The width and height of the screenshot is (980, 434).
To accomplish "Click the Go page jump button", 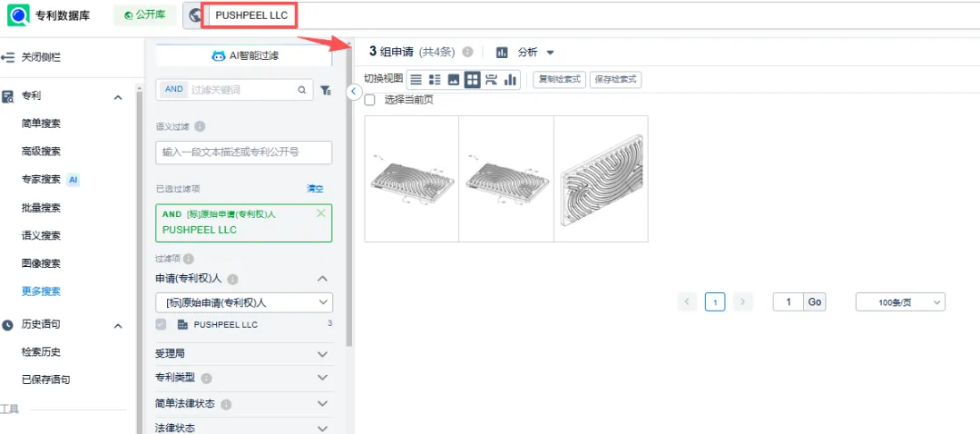I will tap(814, 302).
